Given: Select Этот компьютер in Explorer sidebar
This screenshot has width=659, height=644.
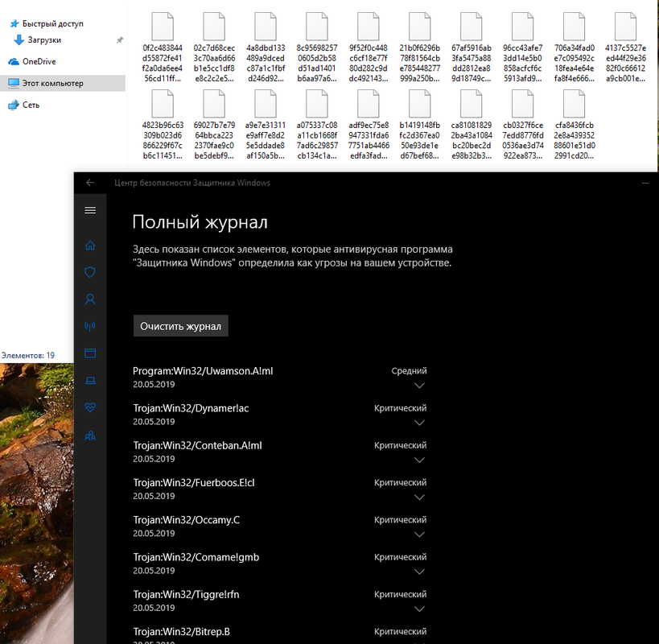Looking at the screenshot, I should [x=63, y=83].
